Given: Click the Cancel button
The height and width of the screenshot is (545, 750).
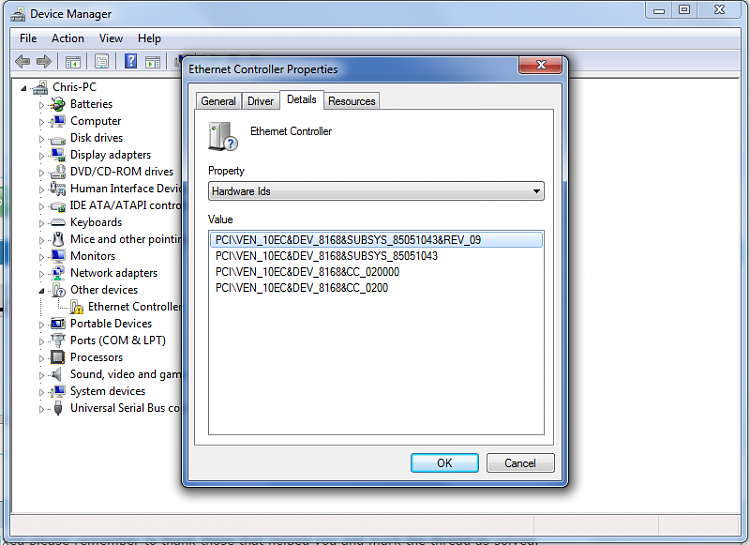Looking at the screenshot, I should pyautogui.click(x=520, y=463).
